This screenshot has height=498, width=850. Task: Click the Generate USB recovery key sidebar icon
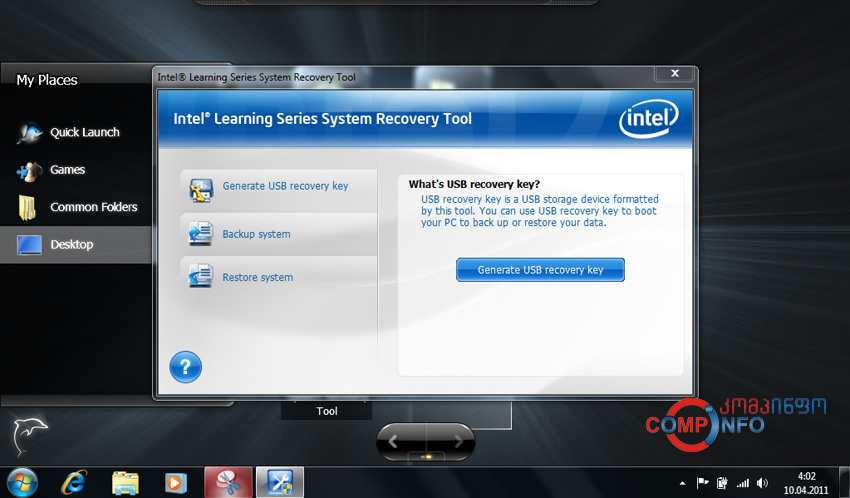coord(201,190)
